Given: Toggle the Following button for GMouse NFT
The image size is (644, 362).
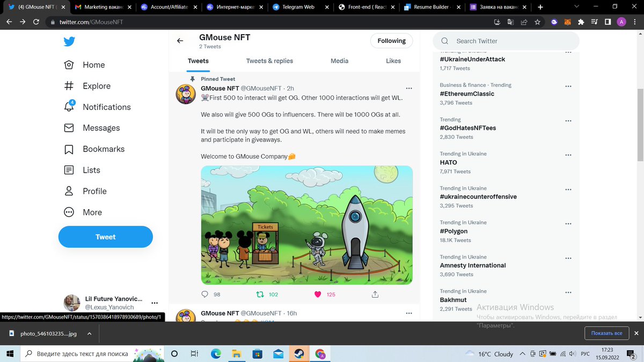Looking at the screenshot, I should (391, 41).
